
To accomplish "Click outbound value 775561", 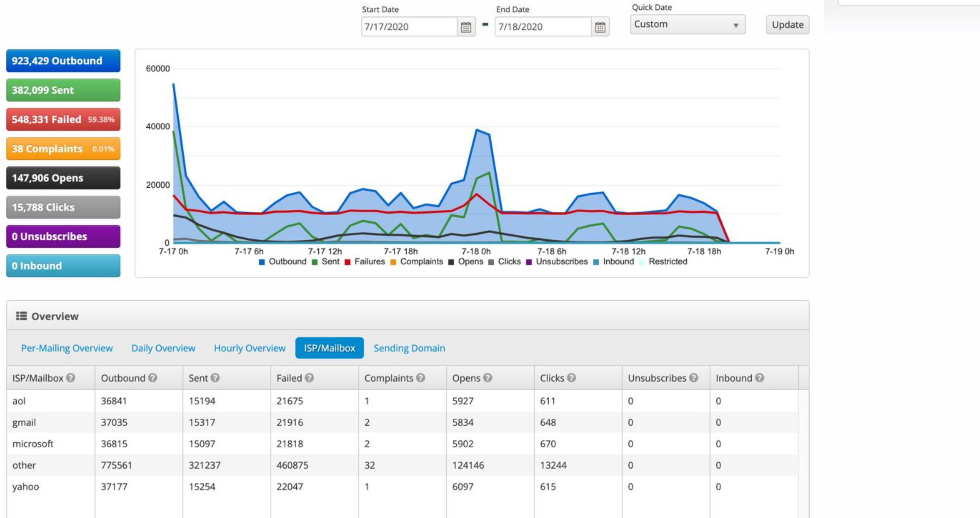I will 116,465.
